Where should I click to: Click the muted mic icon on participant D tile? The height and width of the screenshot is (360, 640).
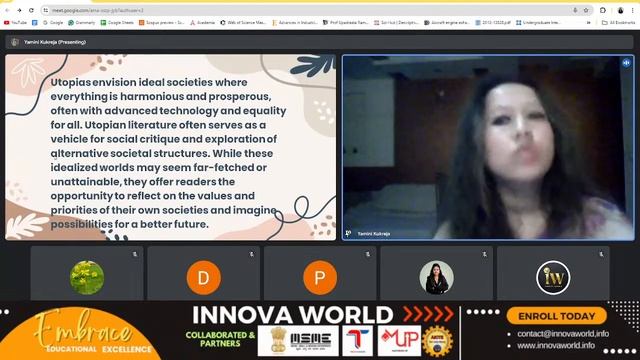click(x=251, y=254)
